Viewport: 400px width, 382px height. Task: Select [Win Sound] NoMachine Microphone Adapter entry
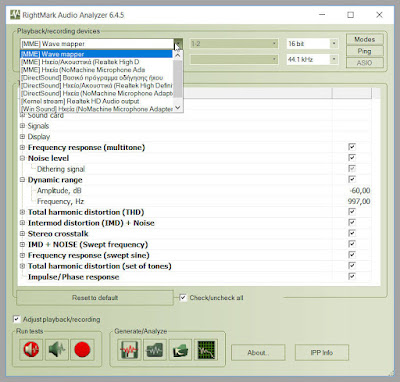tap(96, 109)
